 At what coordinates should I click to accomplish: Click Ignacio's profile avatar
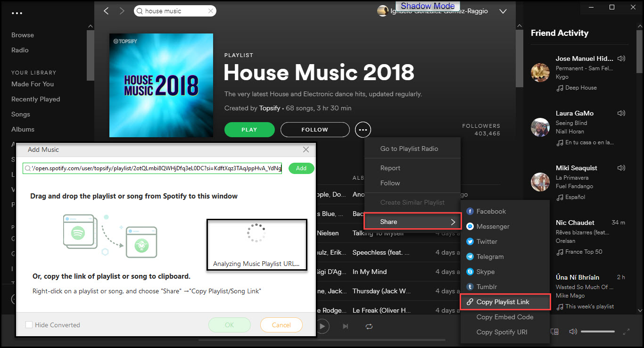pos(383,11)
